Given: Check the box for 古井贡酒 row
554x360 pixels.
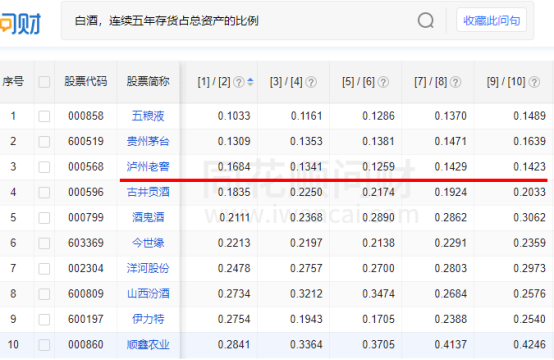Looking at the screenshot, I should pyautogui.click(x=44, y=192).
